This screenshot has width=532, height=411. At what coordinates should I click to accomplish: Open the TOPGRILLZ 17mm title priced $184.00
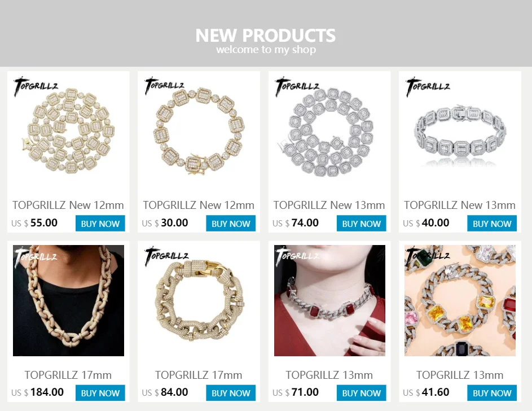click(x=68, y=375)
